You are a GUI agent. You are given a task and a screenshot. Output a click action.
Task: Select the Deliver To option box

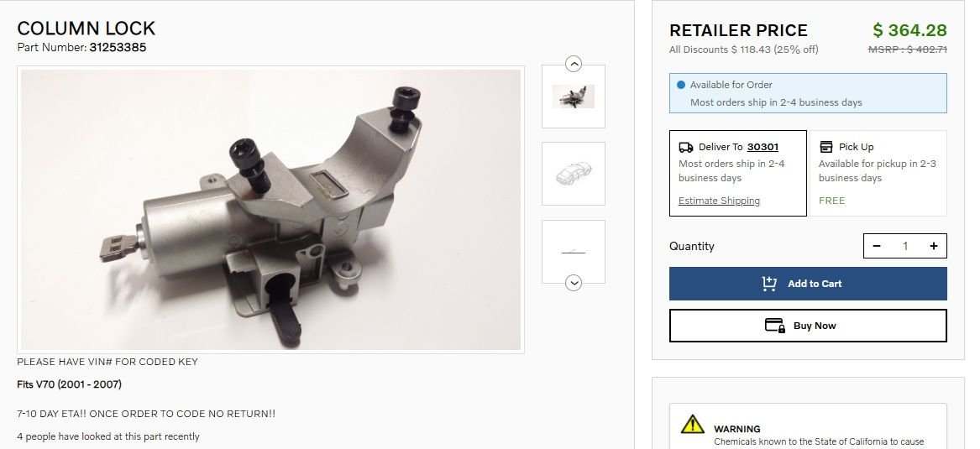click(737, 173)
